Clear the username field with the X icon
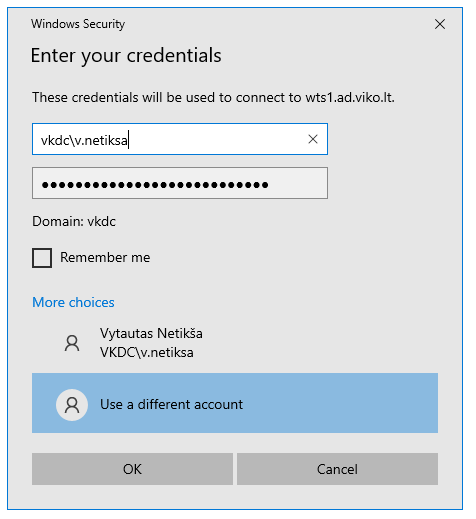 [313, 139]
